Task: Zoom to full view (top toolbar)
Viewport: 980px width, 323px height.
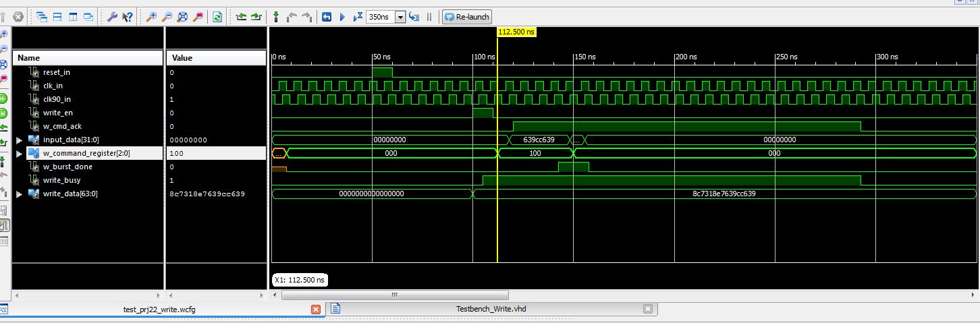Action: 182,16
